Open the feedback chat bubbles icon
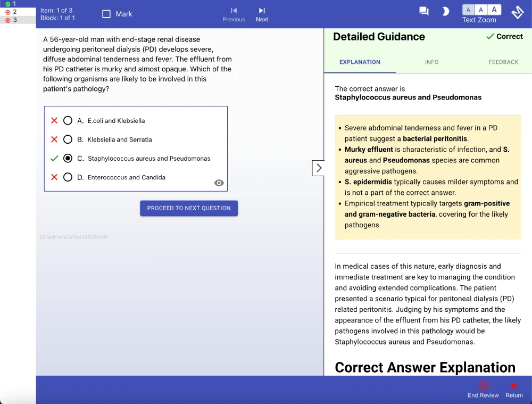The height and width of the screenshot is (404, 532). coord(424,11)
